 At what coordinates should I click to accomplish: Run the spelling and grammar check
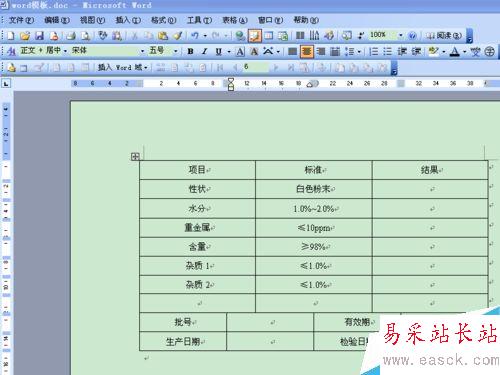(x=103, y=35)
